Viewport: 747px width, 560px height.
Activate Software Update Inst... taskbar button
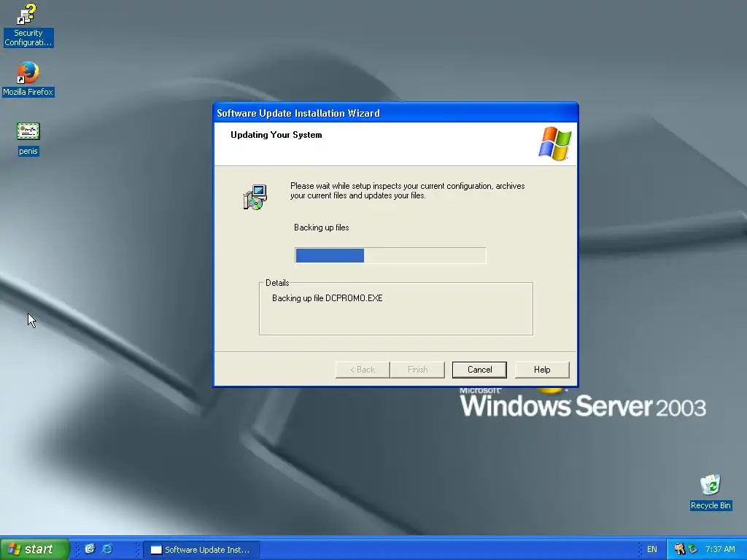click(x=201, y=550)
